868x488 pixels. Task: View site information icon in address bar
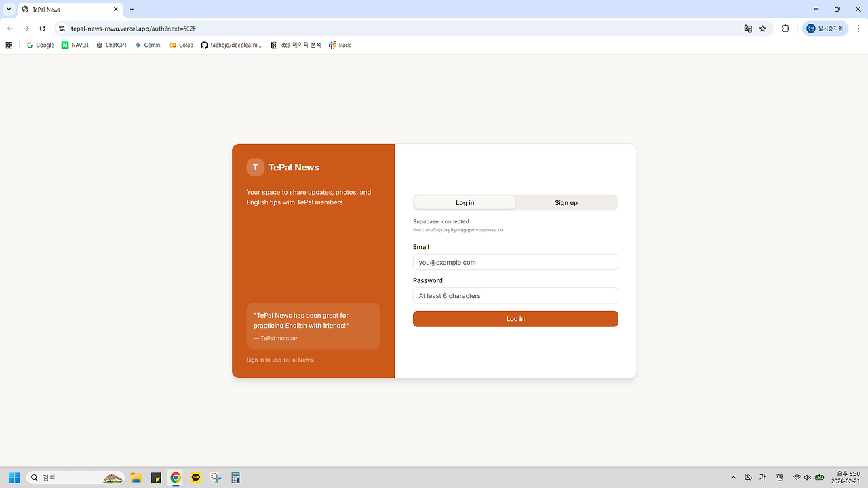(62, 29)
